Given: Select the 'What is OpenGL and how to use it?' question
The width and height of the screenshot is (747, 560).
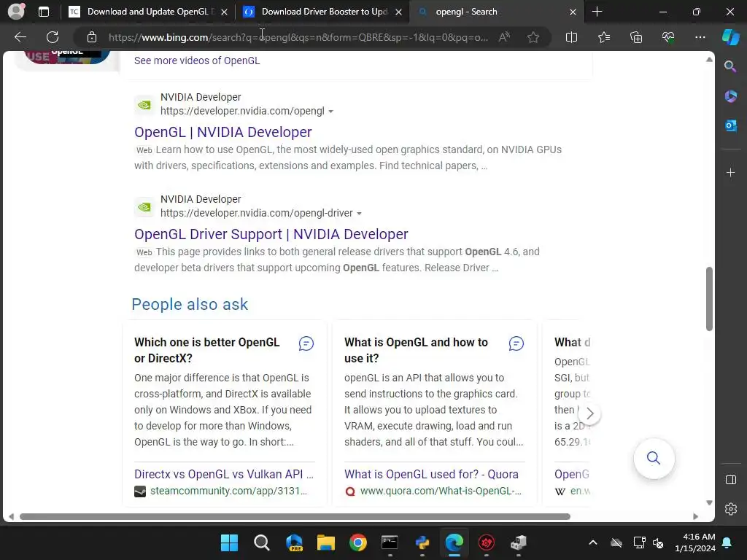Looking at the screenshot, I should [x=416, y=350].
